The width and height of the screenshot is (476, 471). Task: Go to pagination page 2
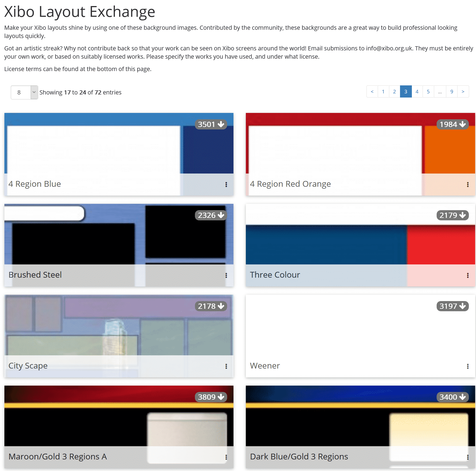click(x=395, y=91)
